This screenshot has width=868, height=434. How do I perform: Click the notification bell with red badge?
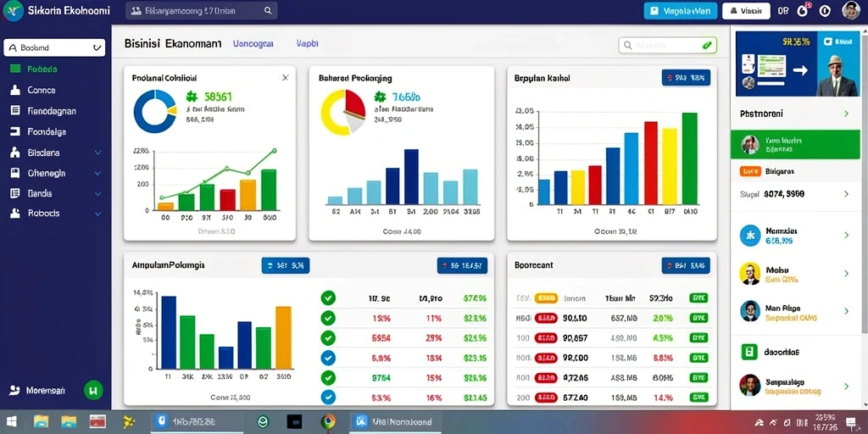[x=802, y=10]
